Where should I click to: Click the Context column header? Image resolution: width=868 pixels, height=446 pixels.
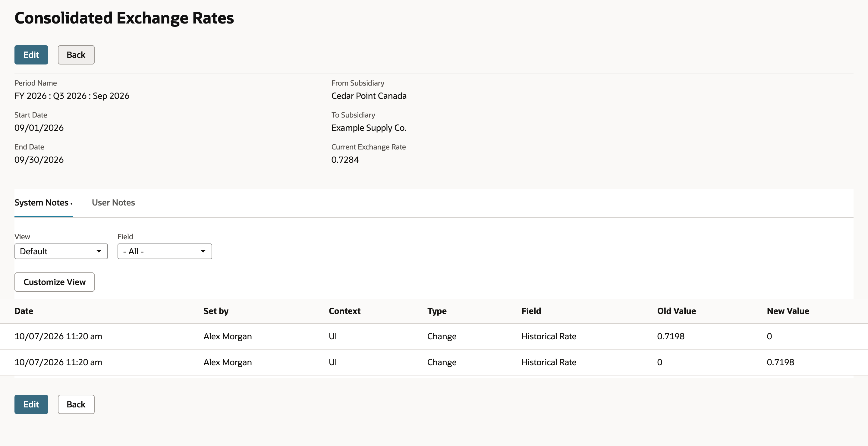(x=344, y=311)
